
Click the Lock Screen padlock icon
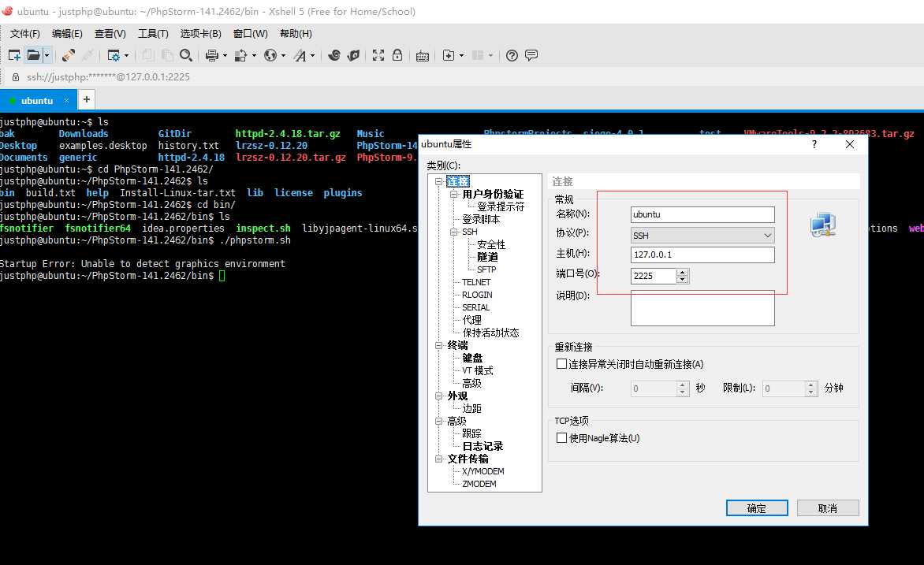(397, 55)
